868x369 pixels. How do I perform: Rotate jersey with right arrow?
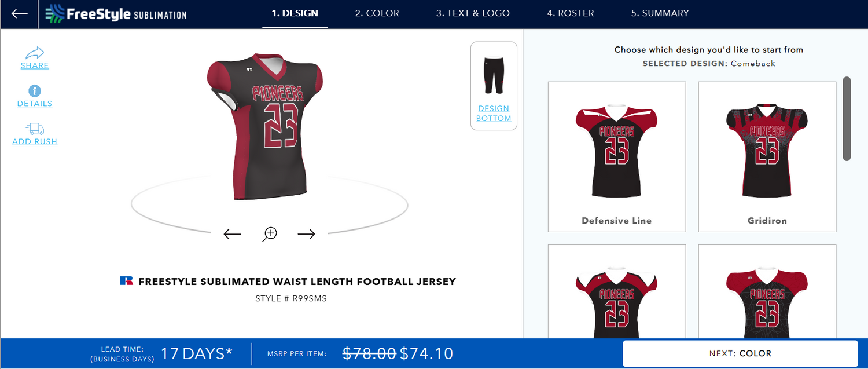307,234
